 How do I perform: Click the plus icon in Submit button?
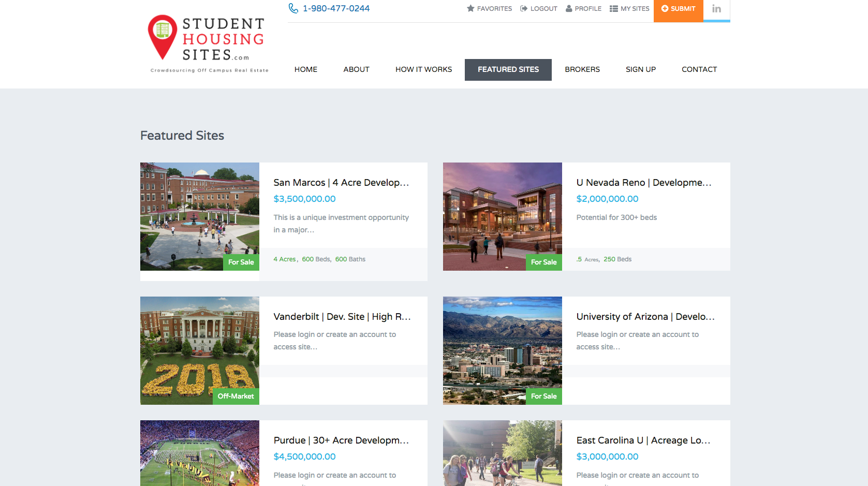pos(665,8)
